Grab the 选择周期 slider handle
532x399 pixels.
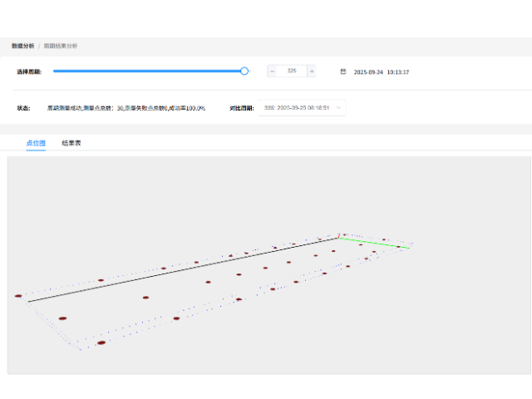click(244, 71)
